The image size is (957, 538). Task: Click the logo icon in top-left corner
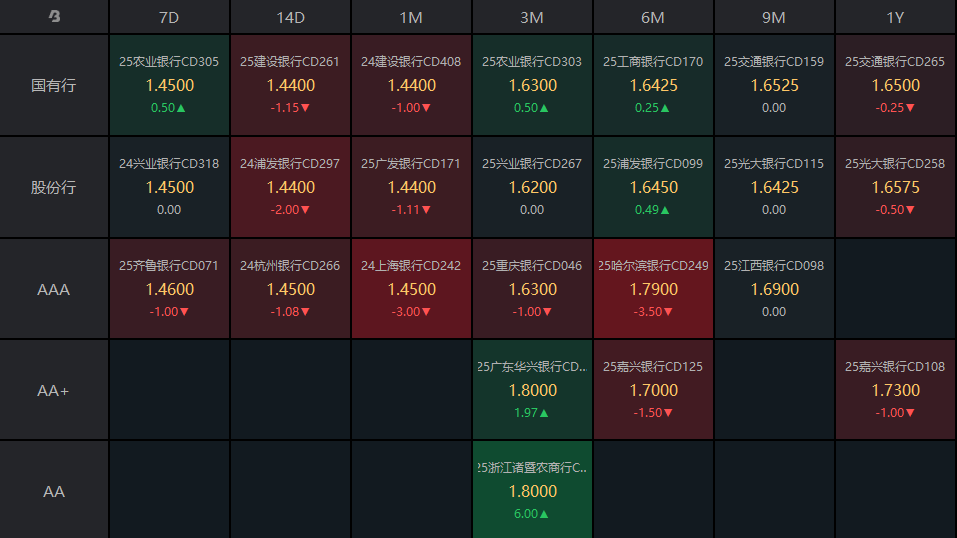coord(54,17)
